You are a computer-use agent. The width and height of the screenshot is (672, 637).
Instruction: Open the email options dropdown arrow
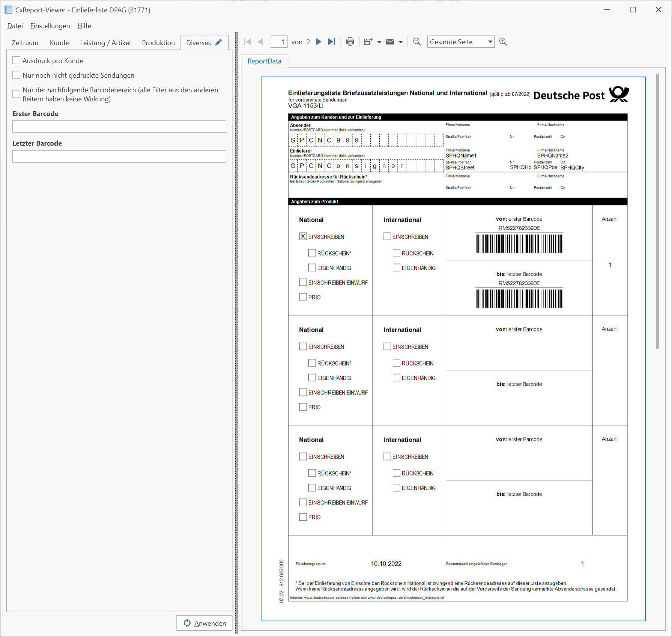[401, 42]
